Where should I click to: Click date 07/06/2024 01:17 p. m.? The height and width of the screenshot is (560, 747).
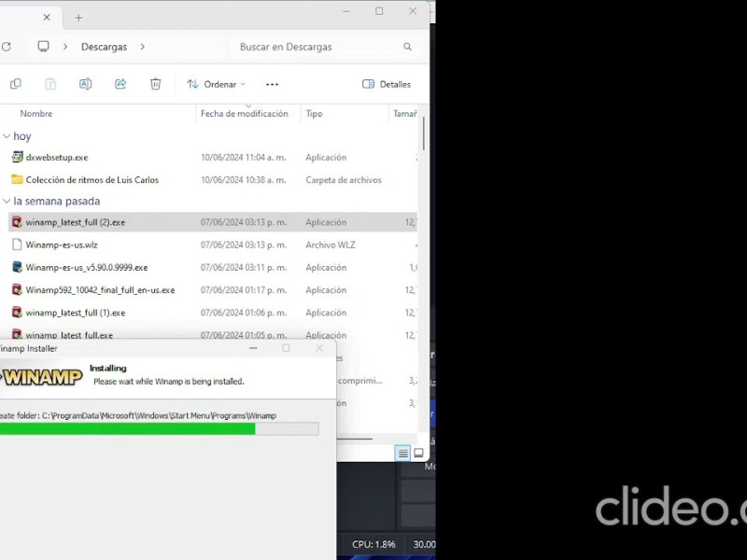click(x=244, y=290)
